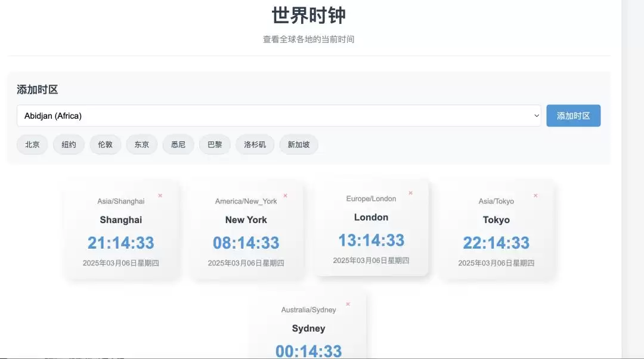The height and width of the screenshot is (359, 644).
Task: Click the Shanghai clock card title
Action: [x=120, y=220]
